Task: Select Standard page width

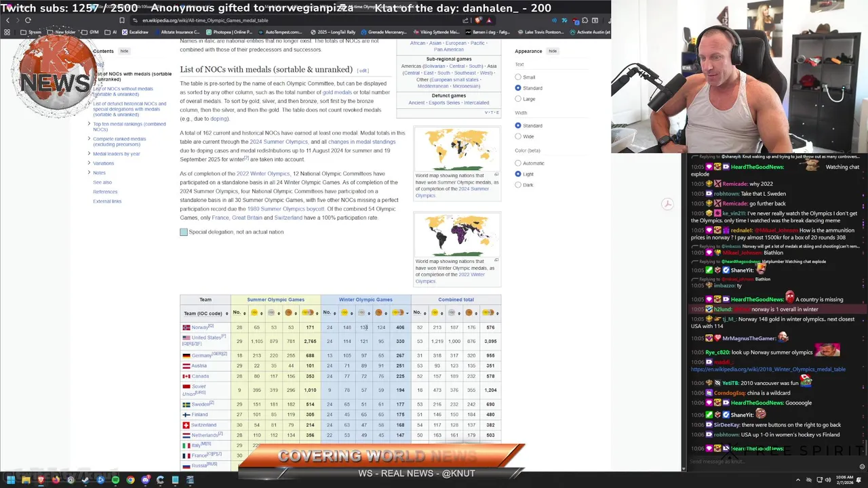Action: click(x=518, y=125)
